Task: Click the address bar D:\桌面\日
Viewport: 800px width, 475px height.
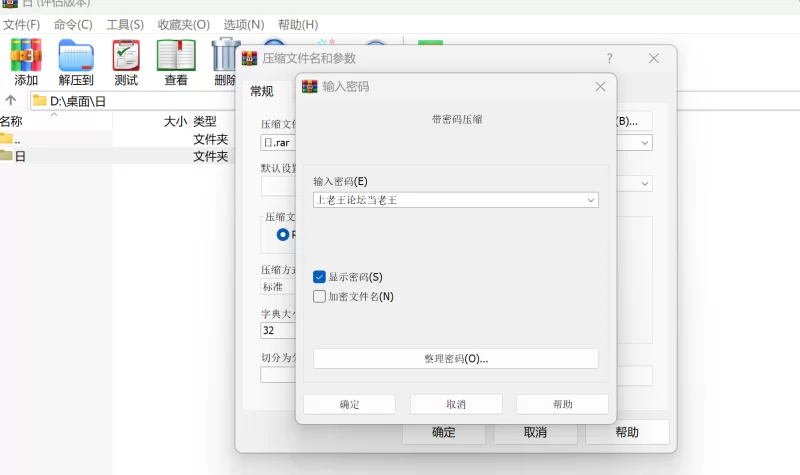Action: [133, 101]
